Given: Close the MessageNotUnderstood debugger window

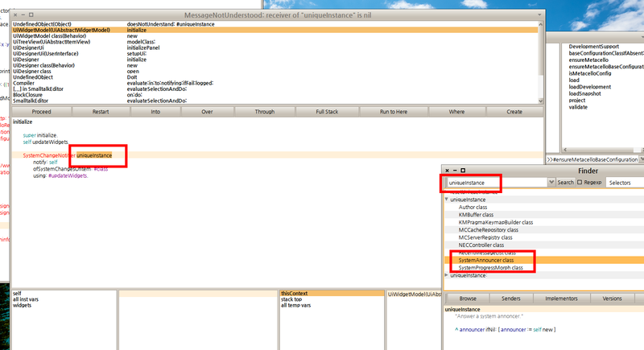Looking at the screenshot, I should (x=14, y=15).
